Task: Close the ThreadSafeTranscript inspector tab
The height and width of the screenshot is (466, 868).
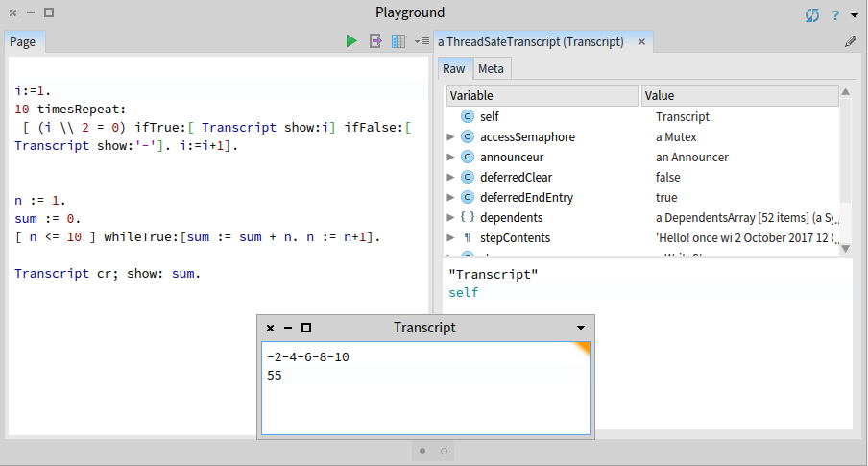Action: point(640,42)
